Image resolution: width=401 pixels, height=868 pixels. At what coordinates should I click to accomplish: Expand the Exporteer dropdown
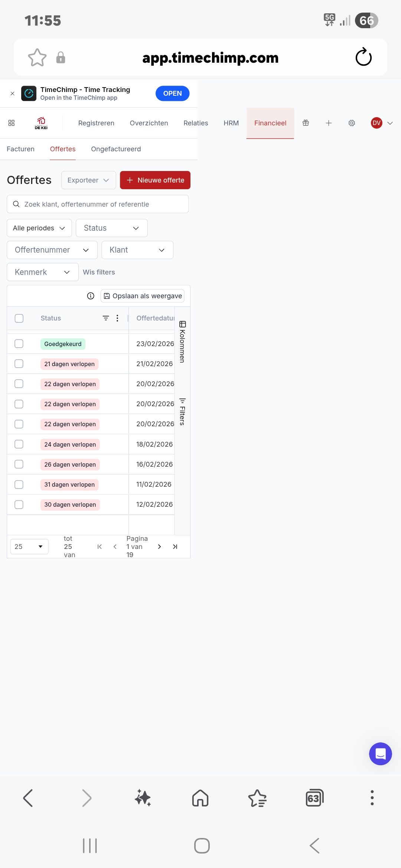coord(88,180)
